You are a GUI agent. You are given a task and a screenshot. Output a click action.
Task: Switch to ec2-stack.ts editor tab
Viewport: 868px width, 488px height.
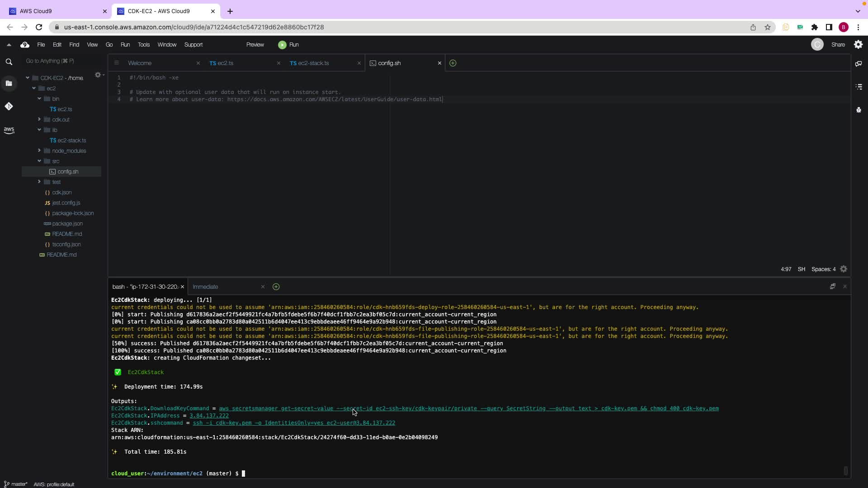pos(313,63)
